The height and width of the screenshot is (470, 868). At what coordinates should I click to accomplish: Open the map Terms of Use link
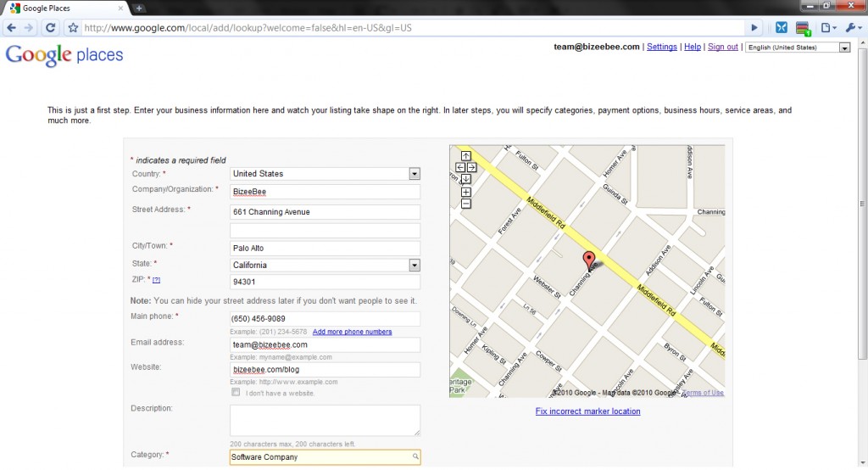703,393
